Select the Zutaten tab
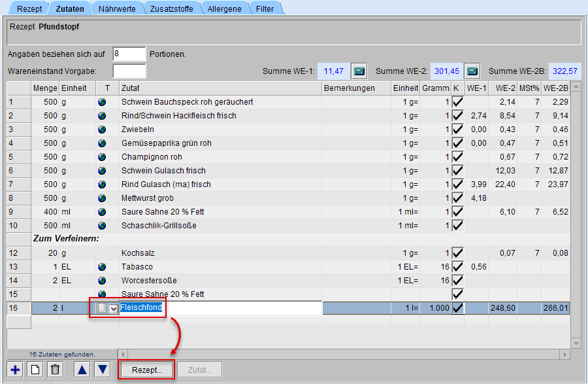588x384 pixels. pos(70,9)
